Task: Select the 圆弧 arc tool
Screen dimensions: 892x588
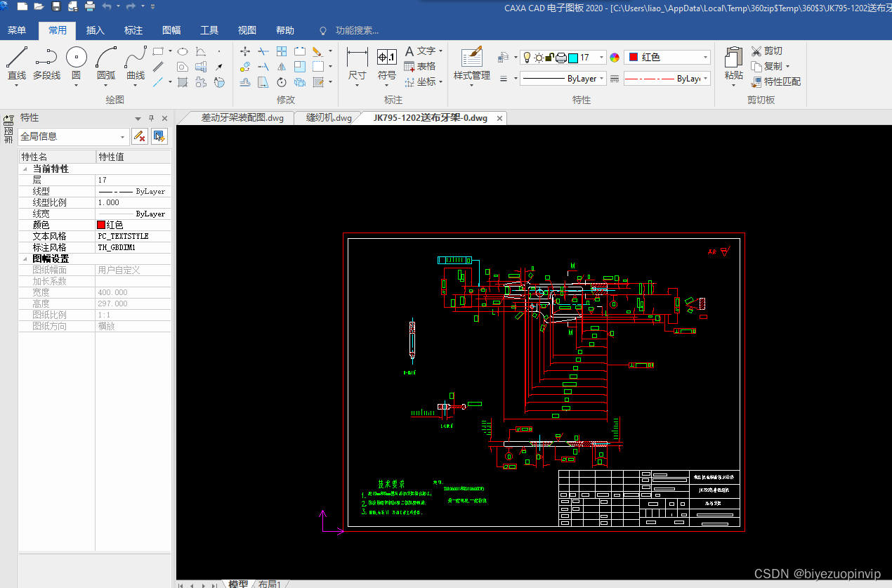Action: pos(106,63)
